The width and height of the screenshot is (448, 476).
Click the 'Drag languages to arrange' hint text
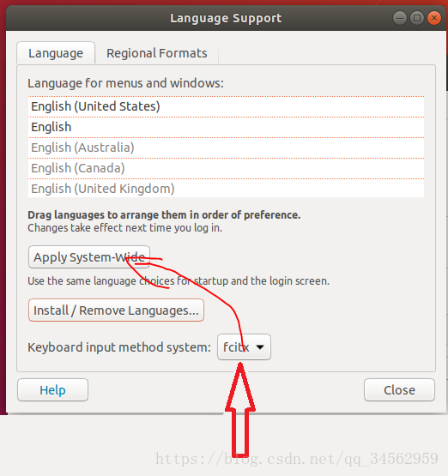[164, 215]
